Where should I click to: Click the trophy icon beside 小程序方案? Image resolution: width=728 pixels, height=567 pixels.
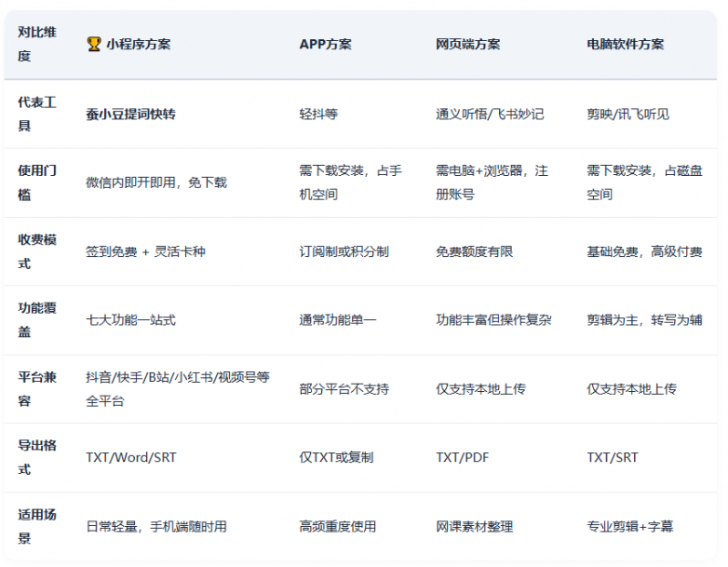tap(94, 44)
